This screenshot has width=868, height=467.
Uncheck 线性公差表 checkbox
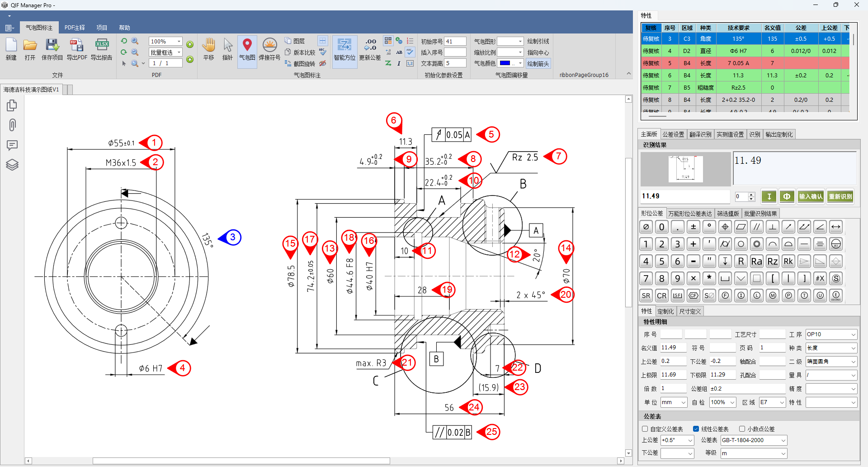(x=696, y=429)
